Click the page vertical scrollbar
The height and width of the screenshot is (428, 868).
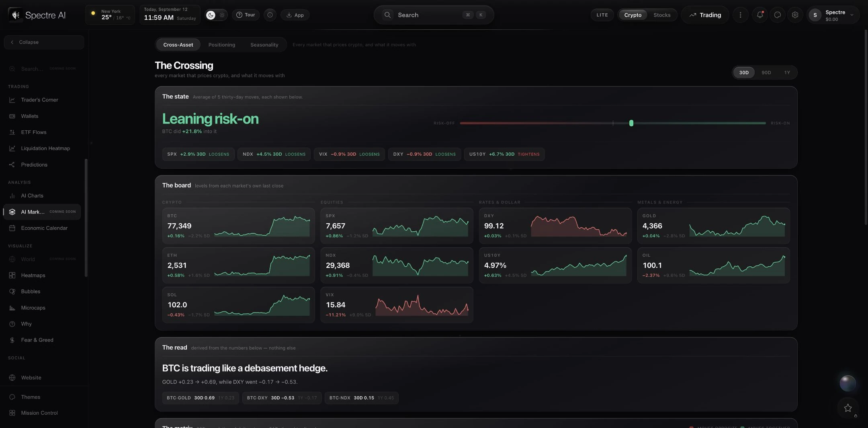(866, 128)
